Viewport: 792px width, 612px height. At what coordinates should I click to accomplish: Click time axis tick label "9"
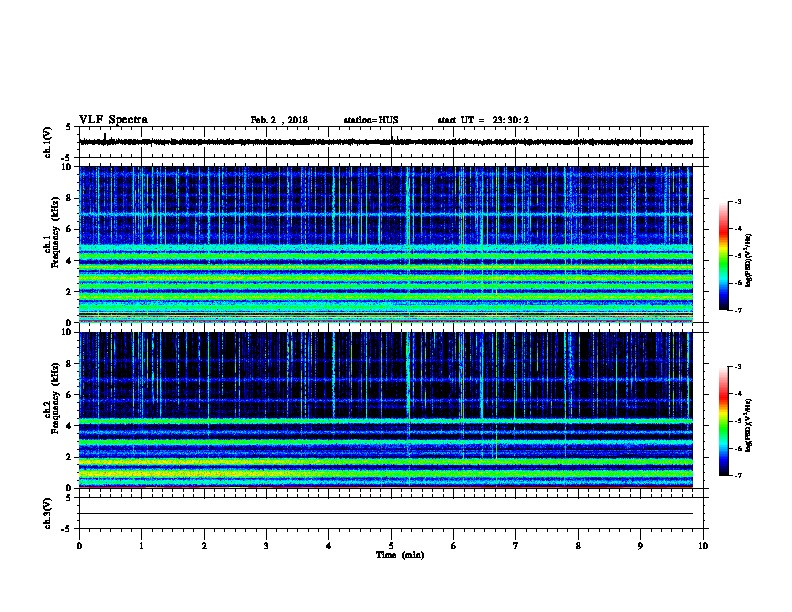point(640,546)
